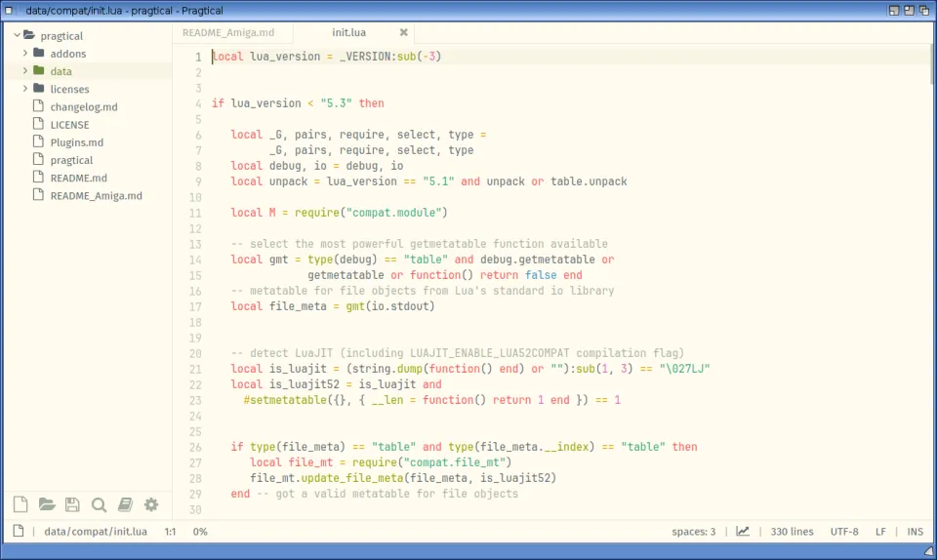Click the spaces: 3 indentation setting
The width and height of the screenshot is (937, 560).
(x=693, y=532)
